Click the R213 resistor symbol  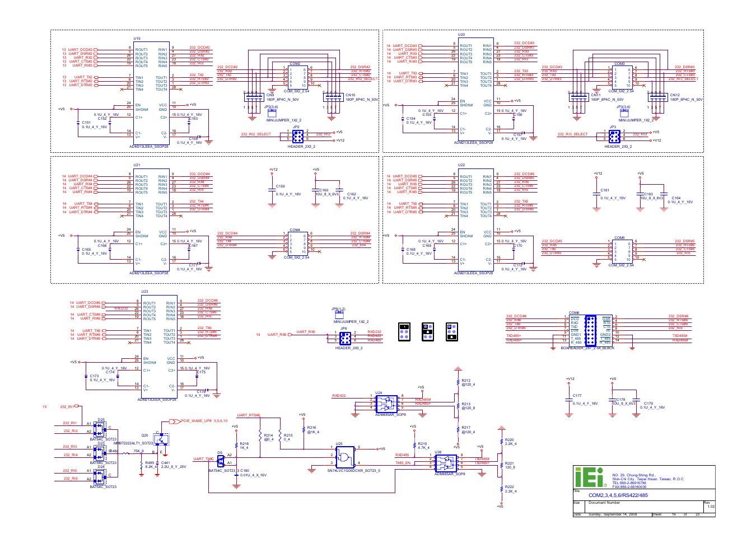click(458, 406)
